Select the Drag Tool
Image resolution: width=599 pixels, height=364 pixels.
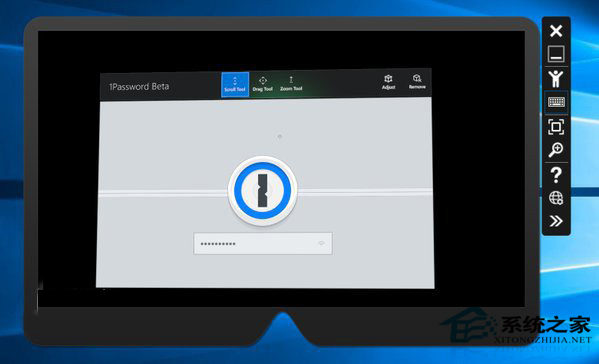coord(262,84)
